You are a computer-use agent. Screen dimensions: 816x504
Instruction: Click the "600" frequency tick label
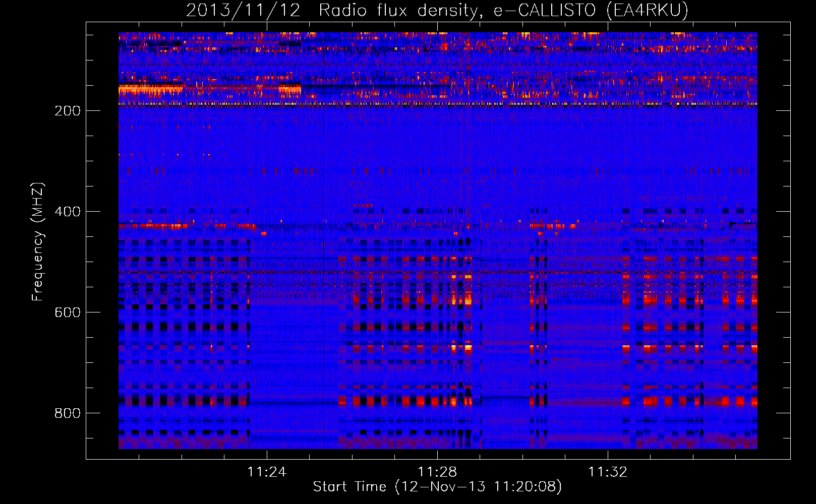pyautogui.click(x=67, y=312)
